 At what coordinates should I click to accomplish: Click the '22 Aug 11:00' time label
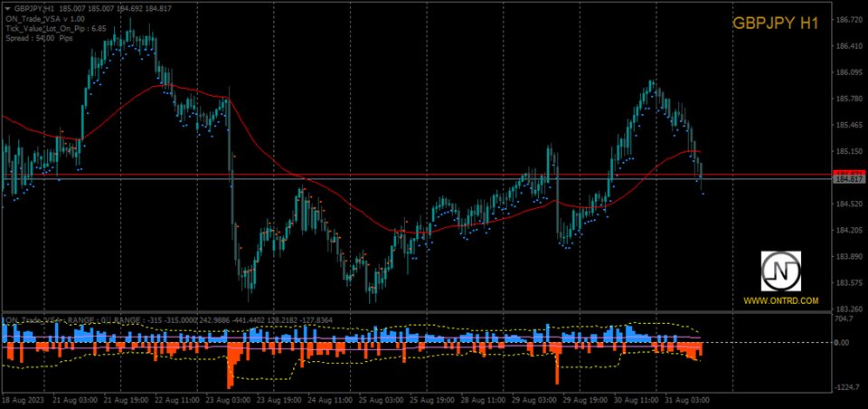176,398
